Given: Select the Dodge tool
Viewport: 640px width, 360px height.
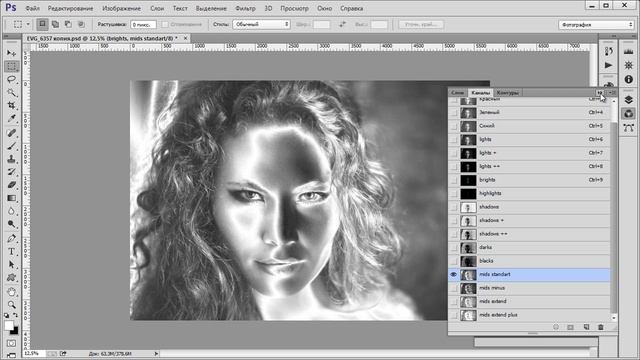Looking at the screenshot, I should [x=11, y=224].
